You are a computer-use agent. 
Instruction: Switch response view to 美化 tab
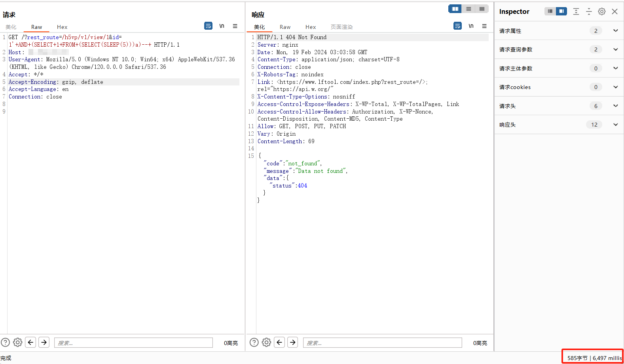click(x=260, y=27)
